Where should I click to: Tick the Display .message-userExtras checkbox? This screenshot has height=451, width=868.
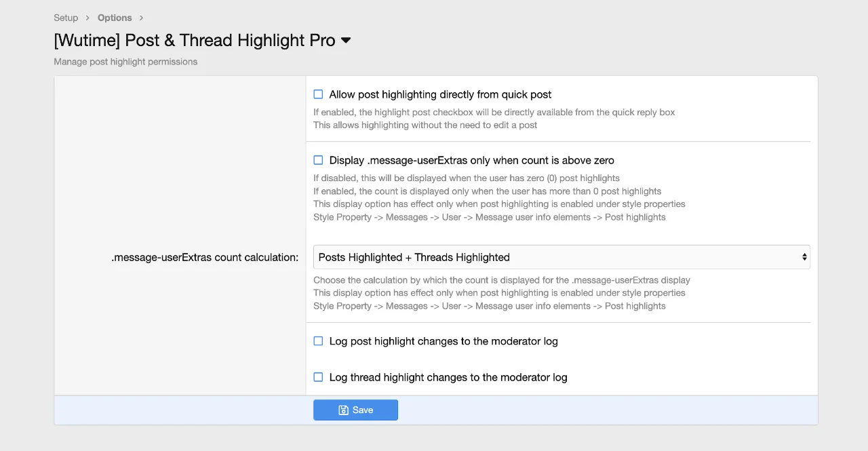318,160
